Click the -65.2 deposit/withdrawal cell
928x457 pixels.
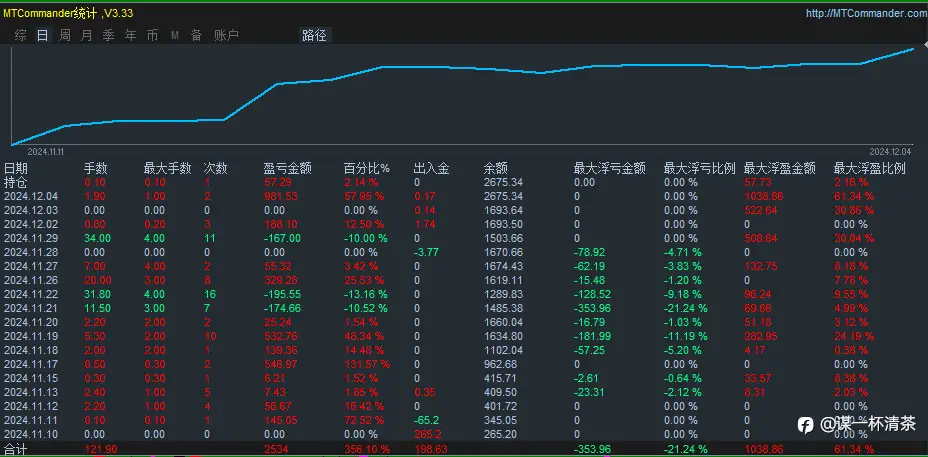tap(425, 420)
